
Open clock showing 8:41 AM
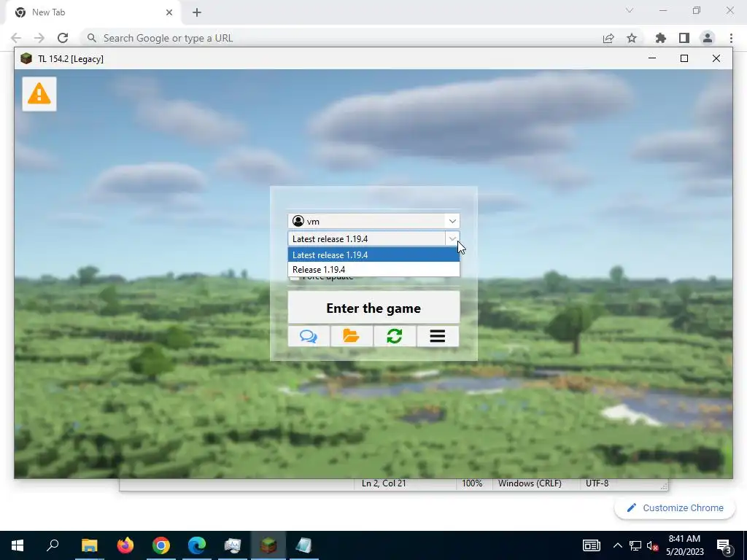(x=684, y=545)
